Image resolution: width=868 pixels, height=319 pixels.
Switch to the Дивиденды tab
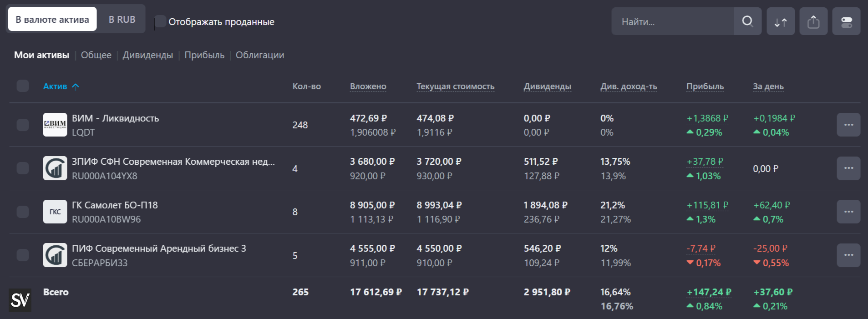tap(147, 55)
